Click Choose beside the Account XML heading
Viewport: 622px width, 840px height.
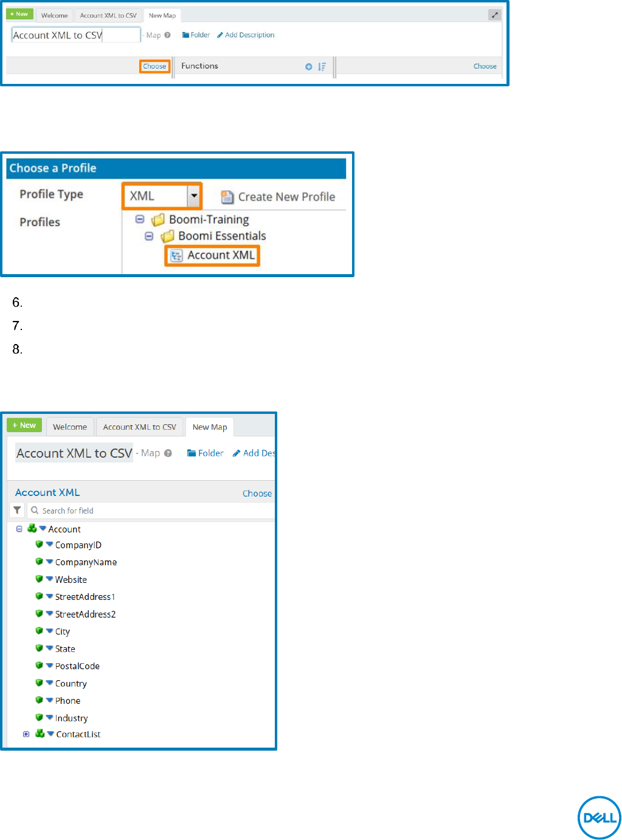[x=257, y=494]
